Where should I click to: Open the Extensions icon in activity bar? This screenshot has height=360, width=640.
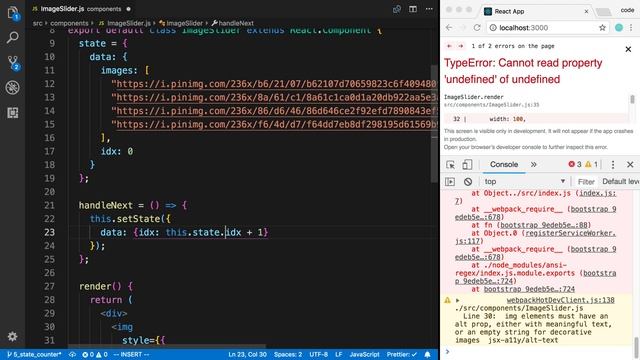click(x=13, y=112)
